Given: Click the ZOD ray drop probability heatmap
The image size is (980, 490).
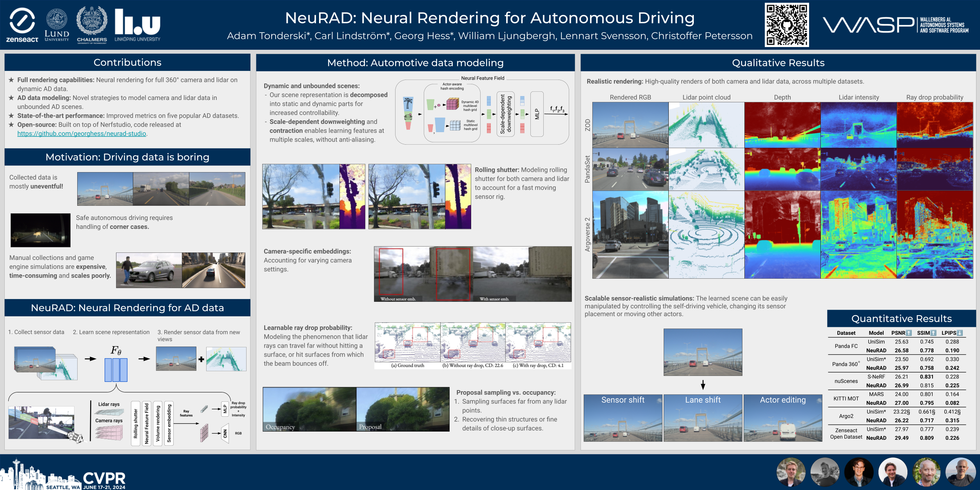Looking at the screenshot, I should pos(935,125).
